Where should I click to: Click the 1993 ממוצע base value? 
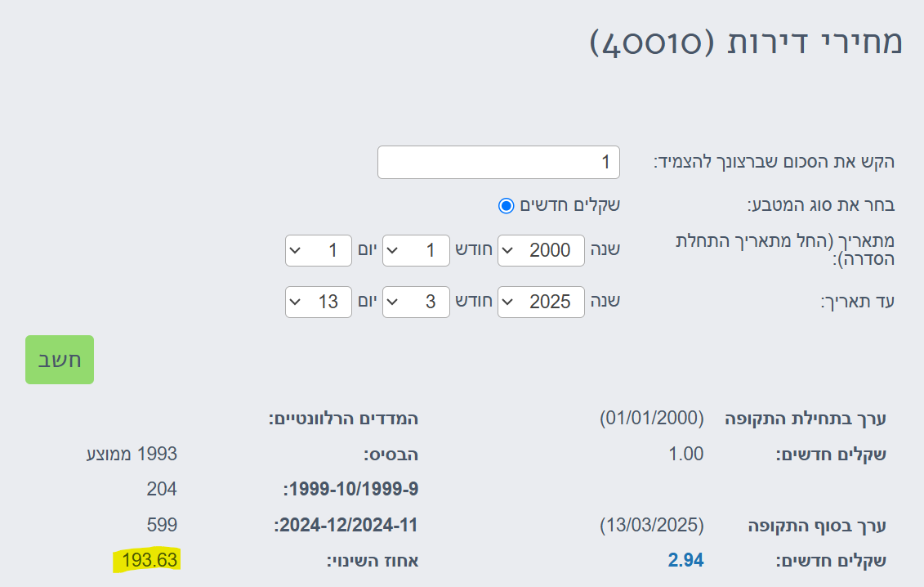coord(132,454)
